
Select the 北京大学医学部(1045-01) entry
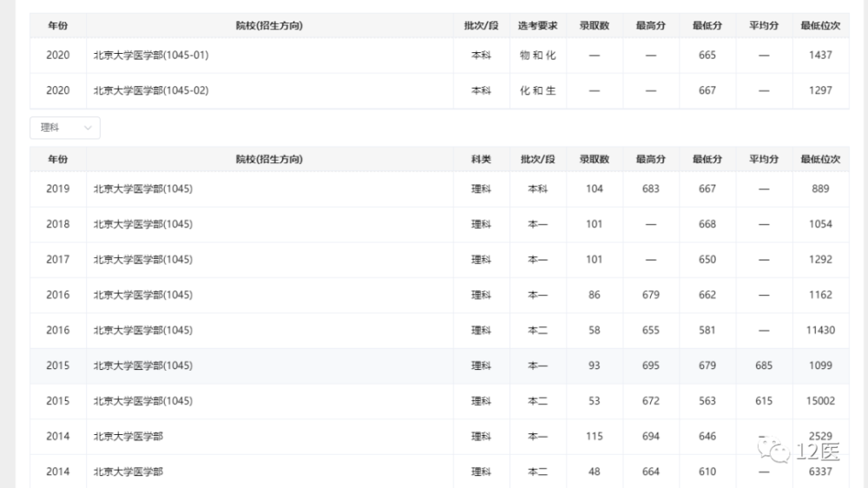point(151,55)
